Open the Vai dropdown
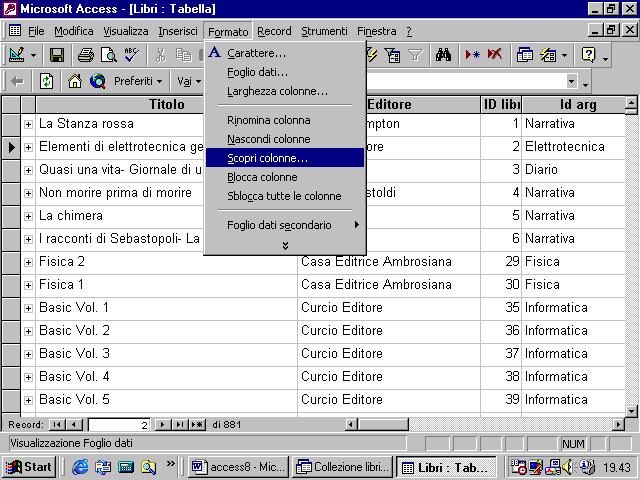 point(189,81)
